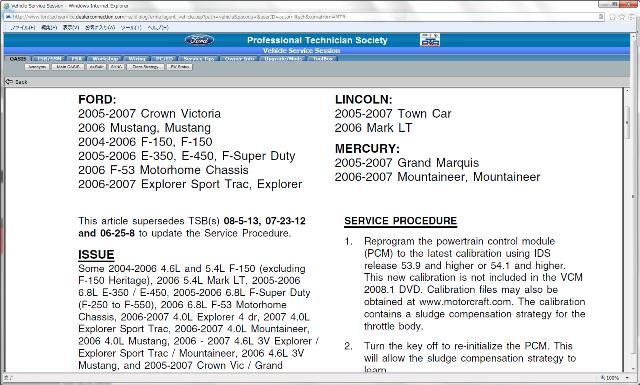The height and width of the screenshot is (385, 640).
Task: Click the bold TSB numbers 08-5-13, 07-23-12
Action: (x=264, y=221)
